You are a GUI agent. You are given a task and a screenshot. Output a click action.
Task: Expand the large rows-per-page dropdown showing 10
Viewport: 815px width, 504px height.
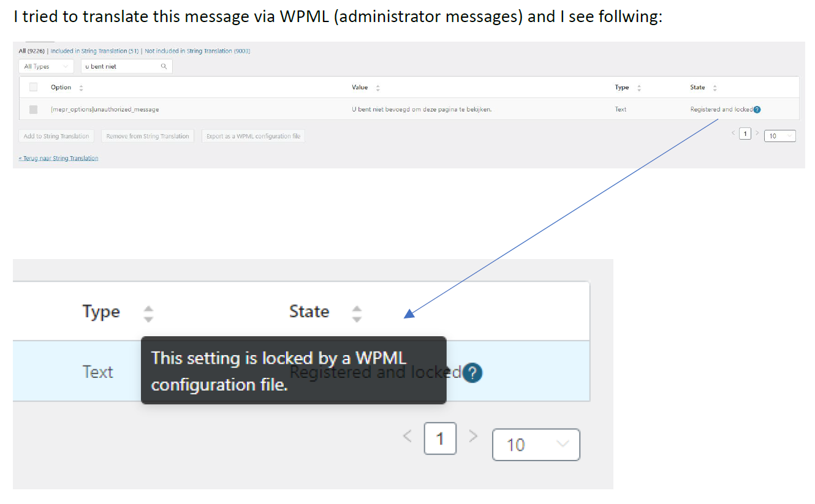[x=536, y=445]
